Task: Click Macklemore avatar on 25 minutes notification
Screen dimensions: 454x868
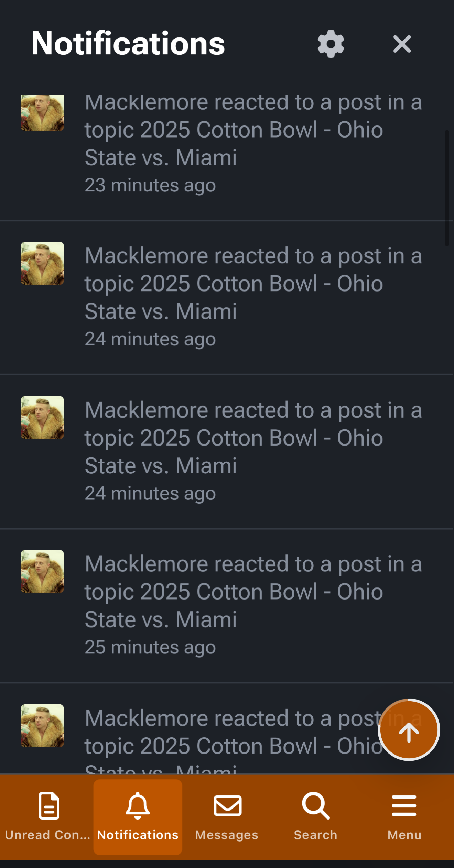Action: (x=42, y=571)
